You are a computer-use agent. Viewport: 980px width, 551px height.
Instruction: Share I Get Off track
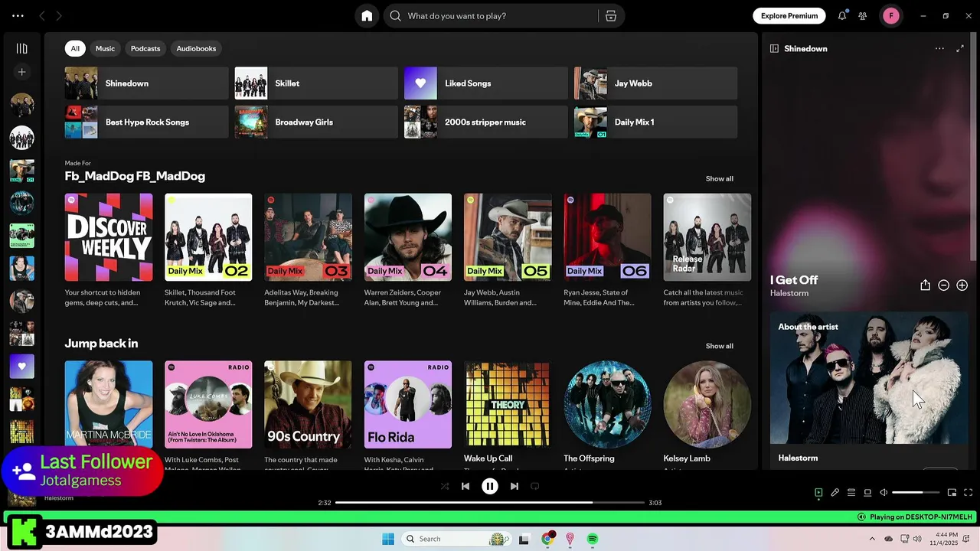925,285
